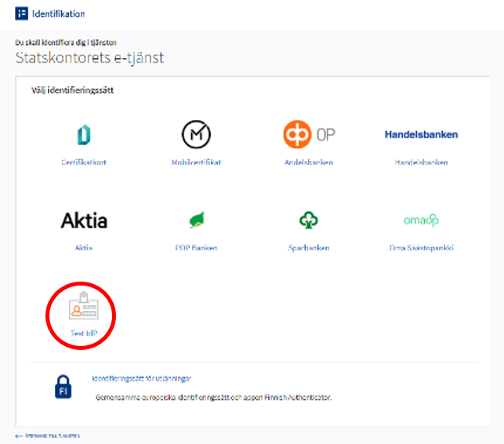
Task: Choose the Aktia bank logo
Action: click(84, 220)
